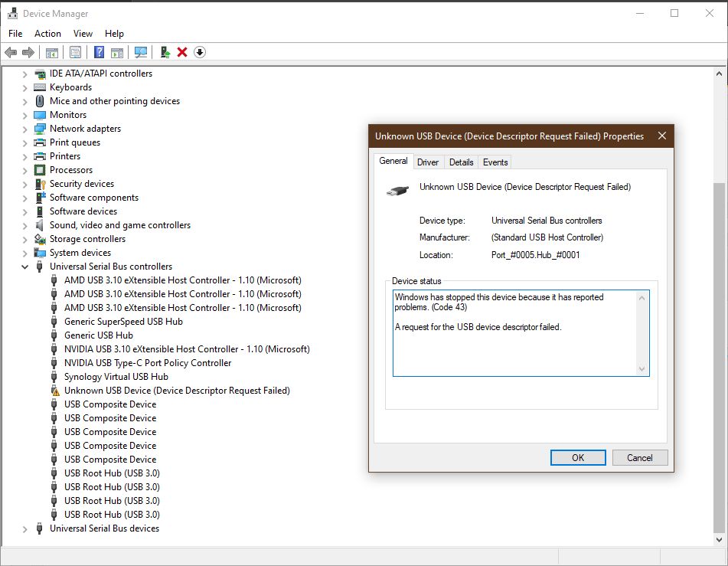Click Show/Hide Console Tree toolbar icon

pyautogui.click(x=51, y=52)
